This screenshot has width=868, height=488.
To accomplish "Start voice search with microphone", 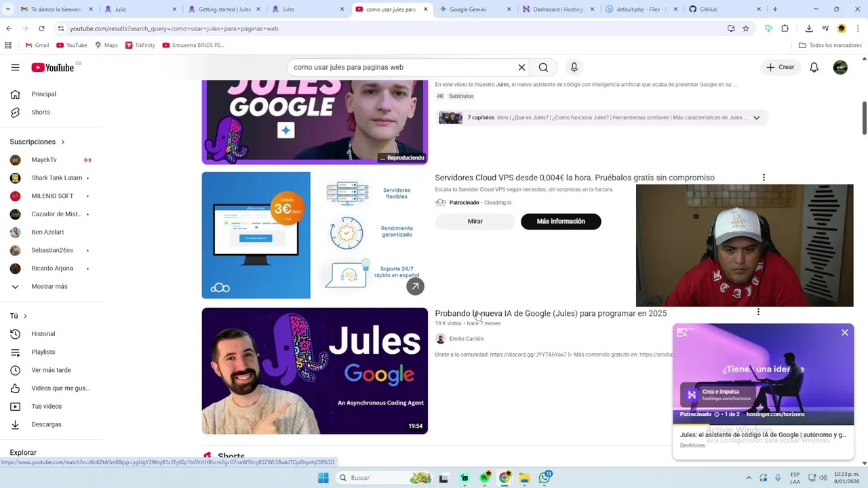I will pyautogui.click(x=574, y=67).
